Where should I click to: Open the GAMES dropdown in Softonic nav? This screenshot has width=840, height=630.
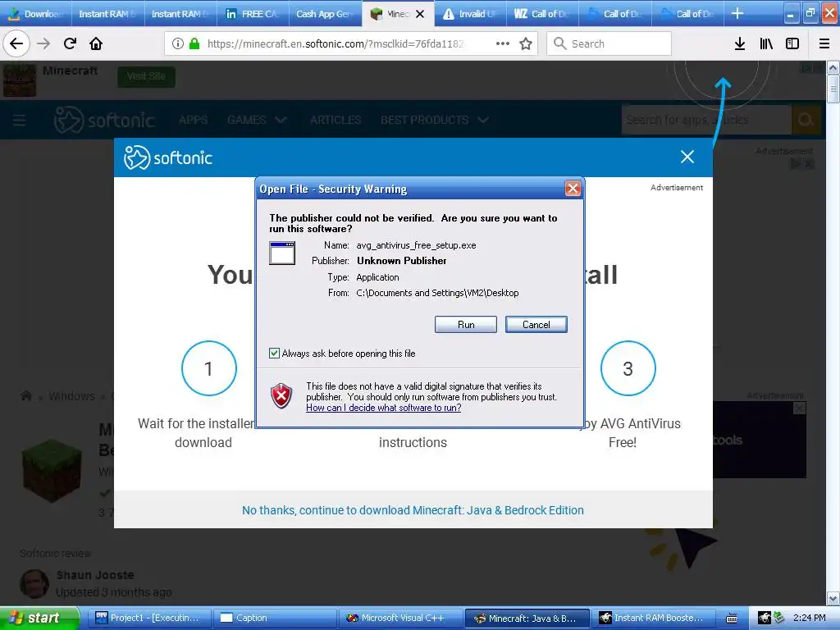coord(257,120)
